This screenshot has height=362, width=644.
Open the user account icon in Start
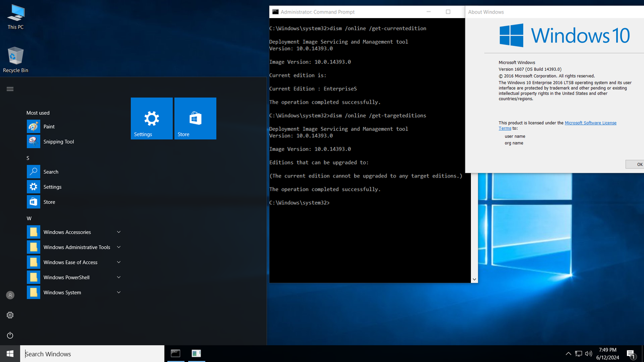(10, 295)
